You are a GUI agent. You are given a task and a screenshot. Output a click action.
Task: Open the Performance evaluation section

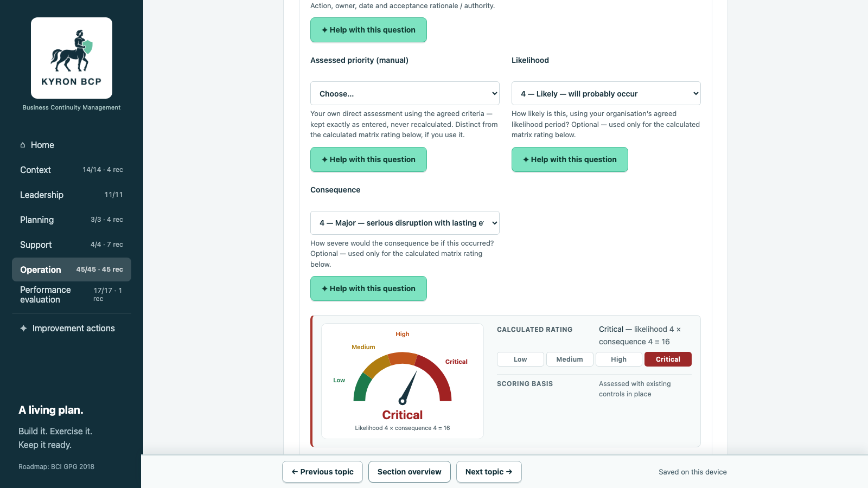[72, 294]
